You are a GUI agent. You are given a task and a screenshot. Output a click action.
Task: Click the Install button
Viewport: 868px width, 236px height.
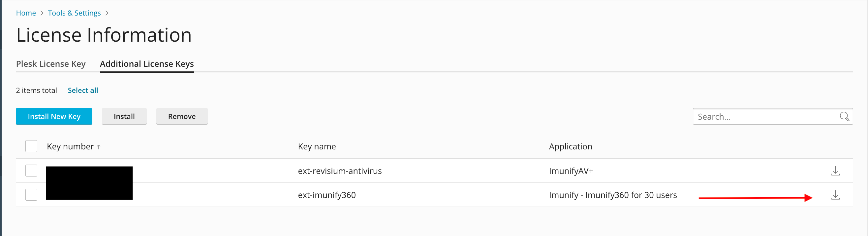click(124, 116)
